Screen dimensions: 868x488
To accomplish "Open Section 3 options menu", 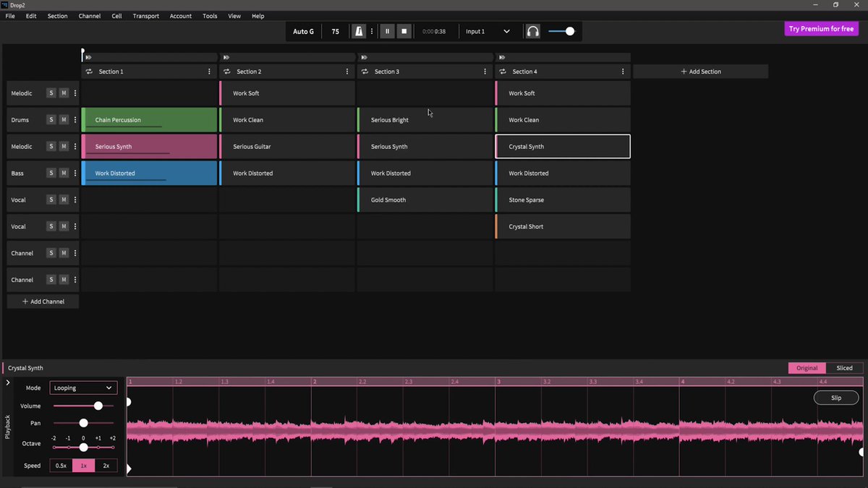I will point(485,72).
